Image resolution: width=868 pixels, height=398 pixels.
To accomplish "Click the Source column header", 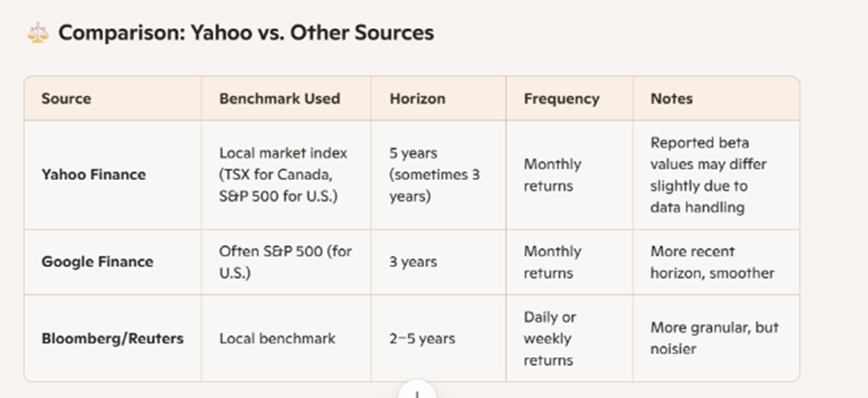I will [66, 98].
